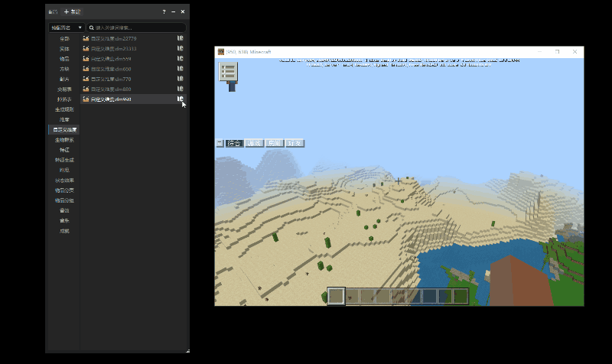Select the list entry named 自定义维度:dm990
This screenshot has height=364, width=612.
(x=133, y=99)
